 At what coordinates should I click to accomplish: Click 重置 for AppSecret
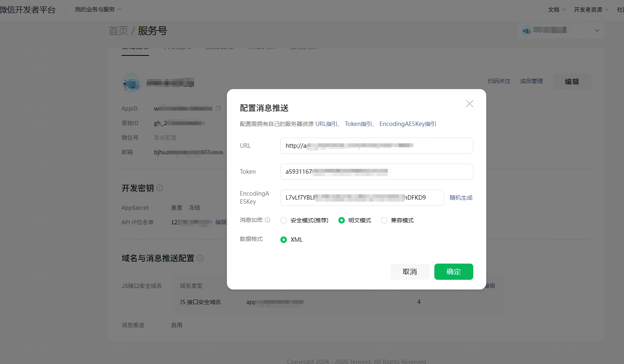(x=177, y=208)
